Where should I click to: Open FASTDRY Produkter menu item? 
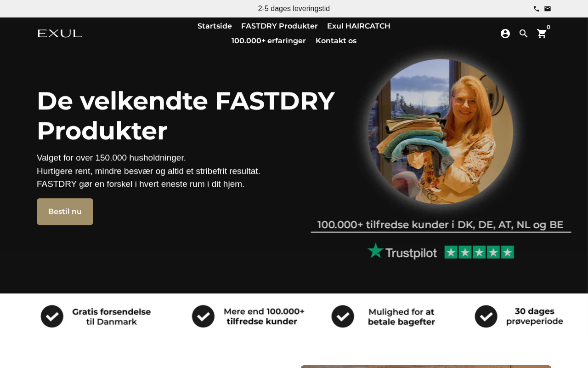[x=279, y=26]
